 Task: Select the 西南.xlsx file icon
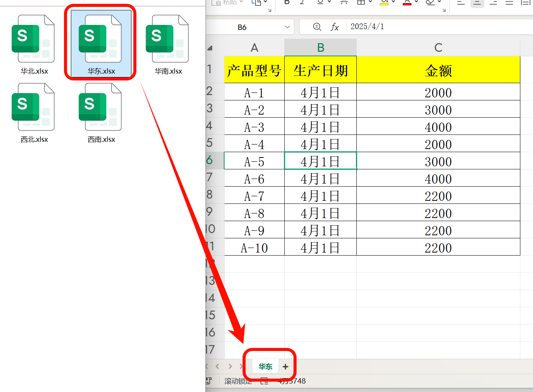coord(100,107)
